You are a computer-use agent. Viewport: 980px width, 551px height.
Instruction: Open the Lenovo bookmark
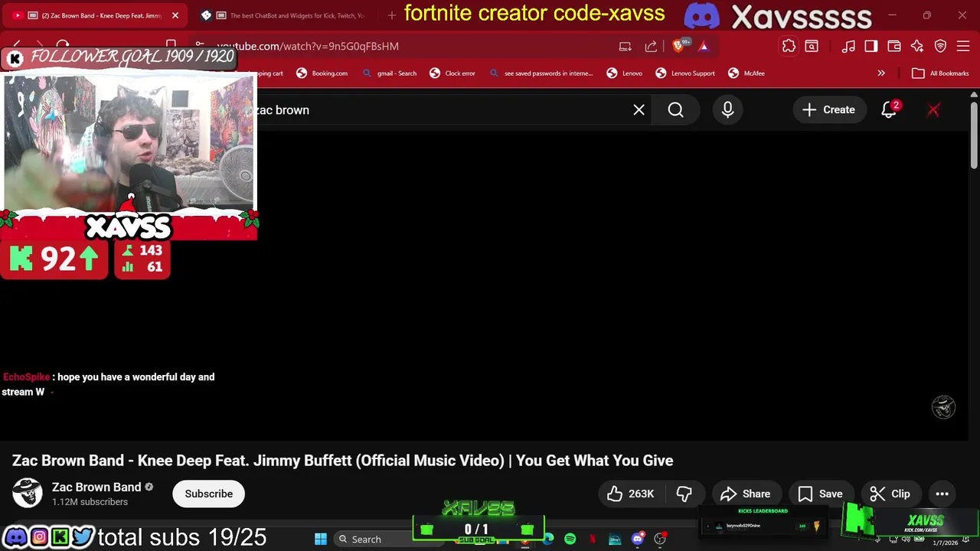click(625, 73)
